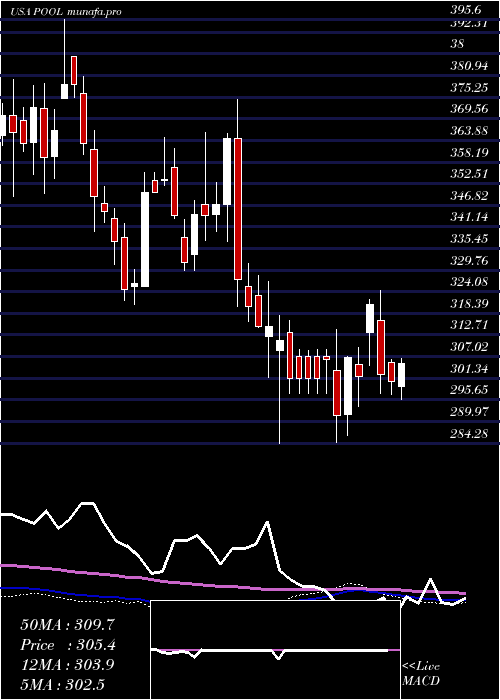The image size is (500, 700).
Task: Select the 301.34 price axis label
Action: tap(469, 369)
